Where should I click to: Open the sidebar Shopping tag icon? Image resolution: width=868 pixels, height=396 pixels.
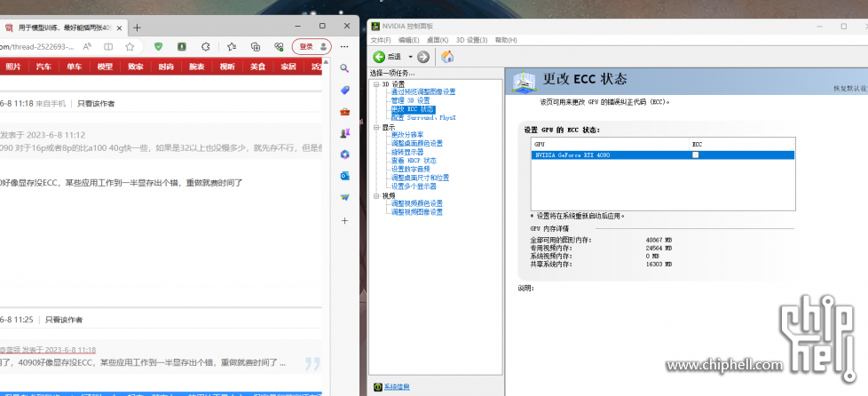pos(345,91)
